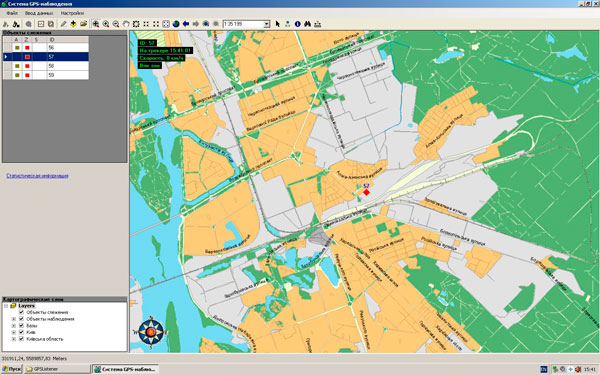Select tracked object row 57
Screen dimensions: 600x375
point(46,57)
